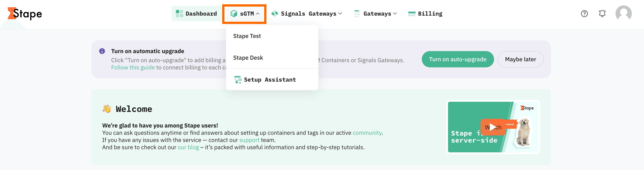Click the waving hand emoji
The height and width of the screenshot is (170, 644).
coord(107,109)
